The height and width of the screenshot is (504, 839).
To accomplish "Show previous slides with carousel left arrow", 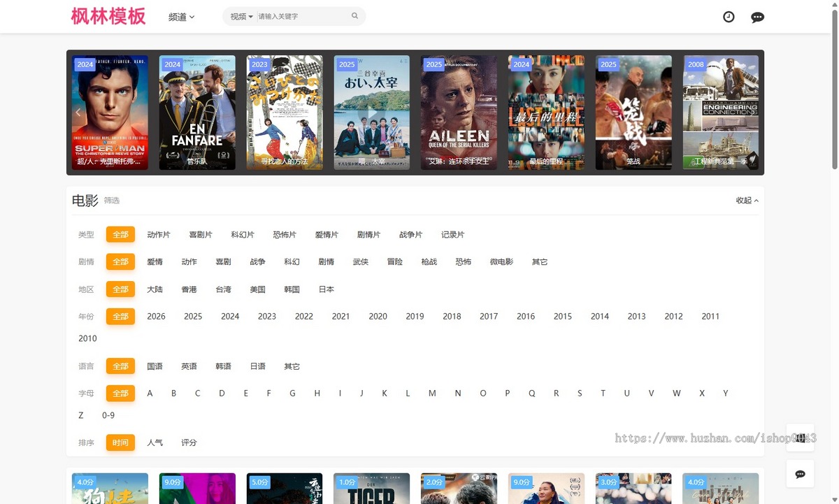I will tap(78, 112).
